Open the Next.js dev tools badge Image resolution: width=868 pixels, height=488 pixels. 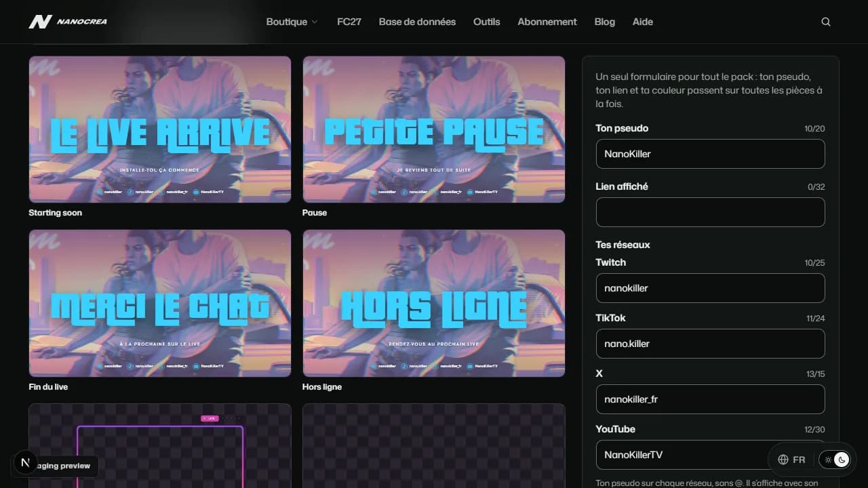click(26, 463)
